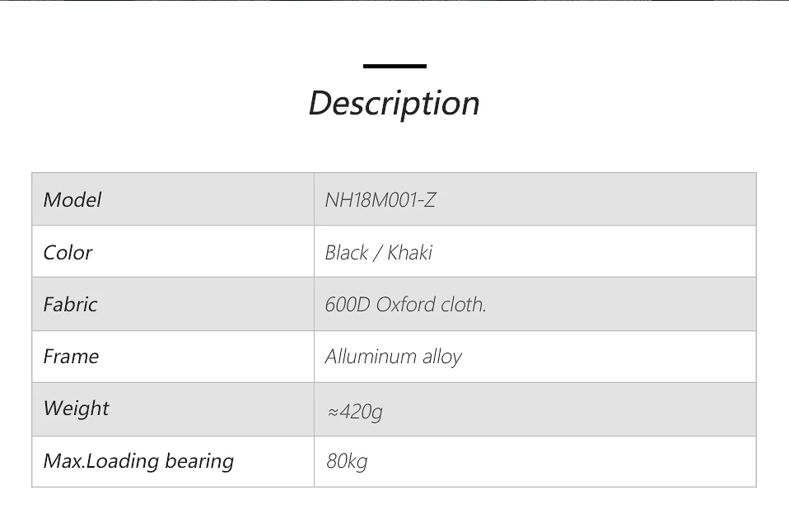Click the 80kg loading value
The width and height of the screenshot is (789, 532).
(x=347, y=461)
